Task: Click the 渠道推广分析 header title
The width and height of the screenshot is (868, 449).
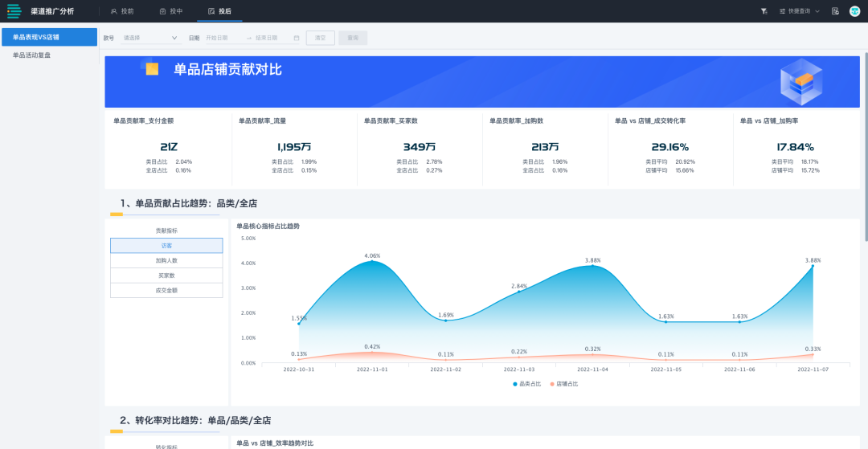Action: [x=52, y=11]
